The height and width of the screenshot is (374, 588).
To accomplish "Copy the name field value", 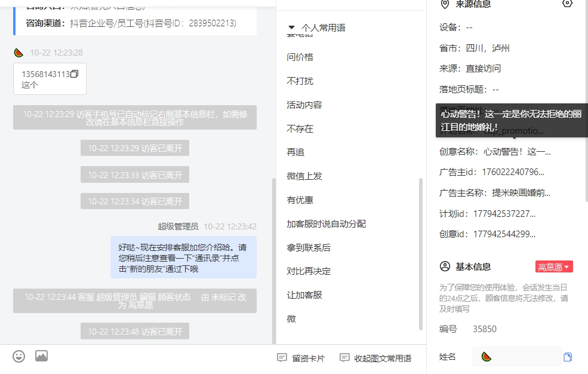I will coord(568,357).
